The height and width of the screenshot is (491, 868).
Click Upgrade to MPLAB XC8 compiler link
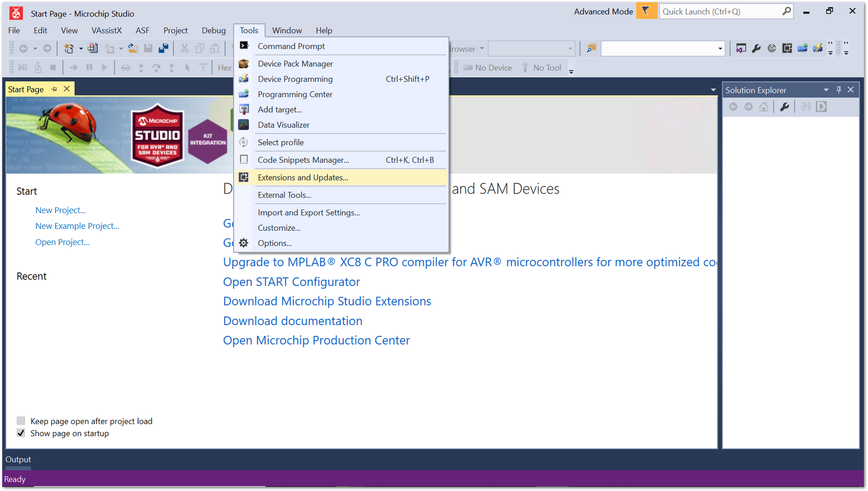click(470, 262)
